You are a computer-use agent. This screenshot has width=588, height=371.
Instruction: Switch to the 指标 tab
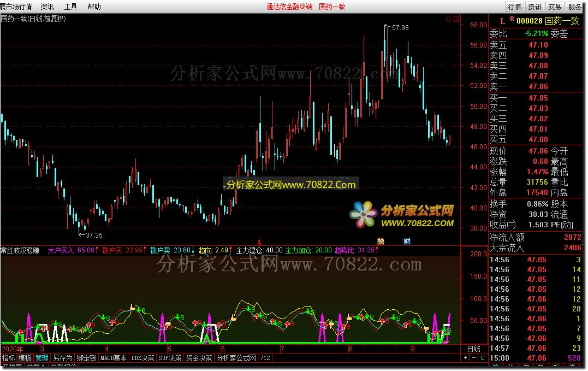pyautogui.click(x=8, y=358)
